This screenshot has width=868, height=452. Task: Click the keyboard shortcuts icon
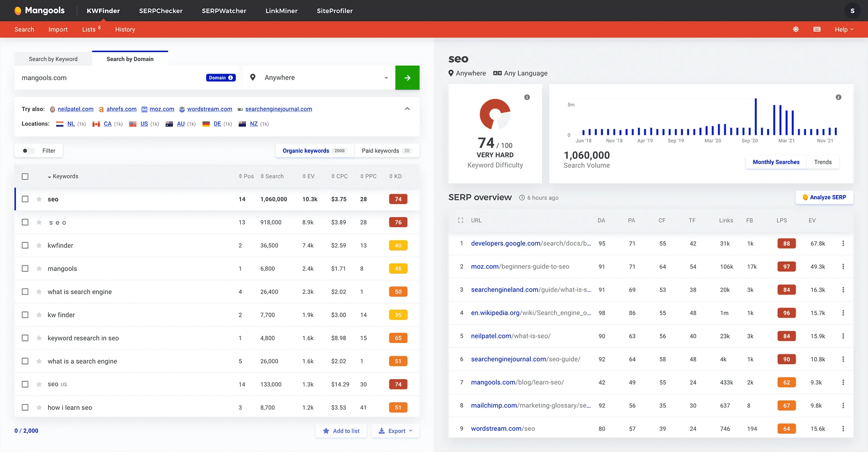click(817, 29)
